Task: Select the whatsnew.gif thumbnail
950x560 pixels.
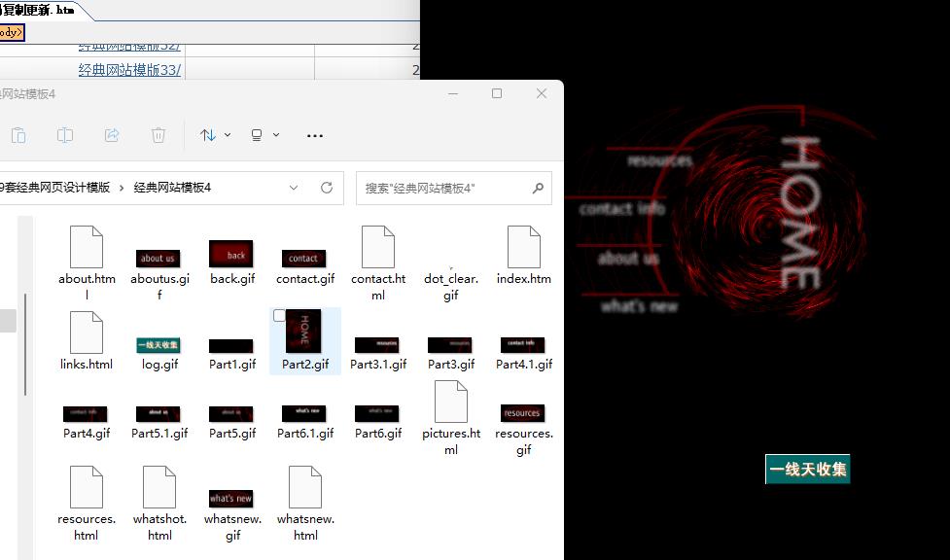Action: tap(230, 498)
